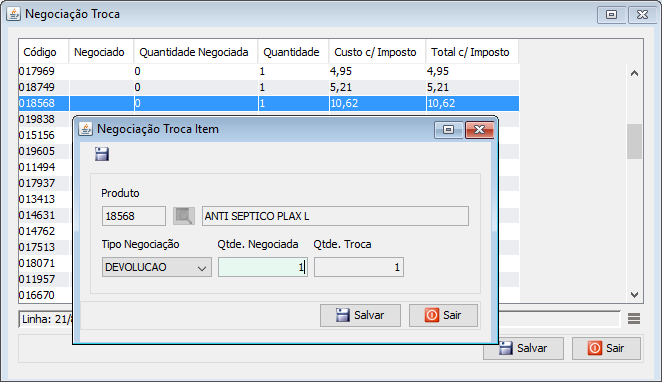Viewport: 662px width, 382px height.
Task: Select row with code 018749
Action: point(269,87)
